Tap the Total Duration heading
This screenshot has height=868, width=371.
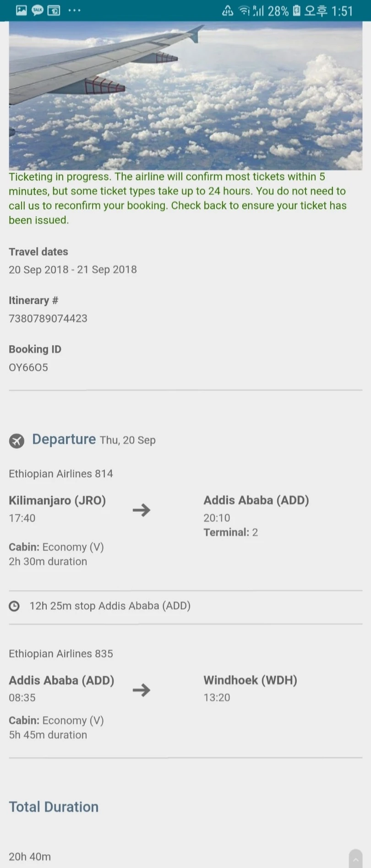pos(54,807)
